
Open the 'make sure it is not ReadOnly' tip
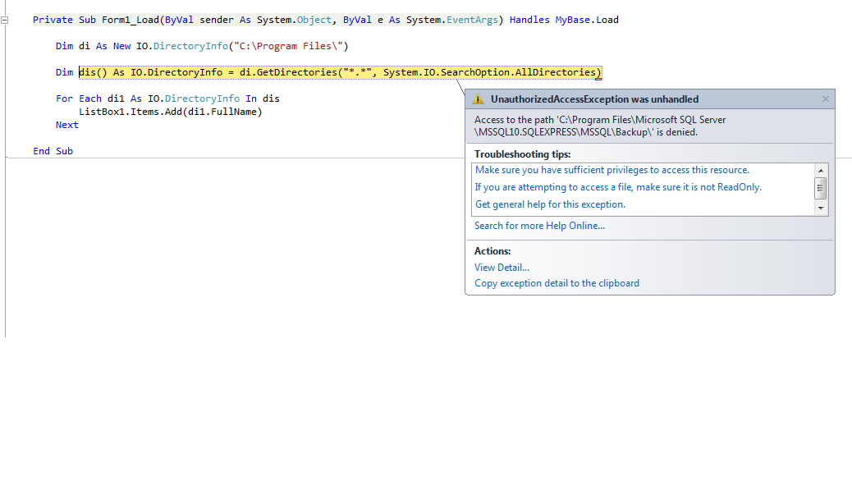pos(617,187)
